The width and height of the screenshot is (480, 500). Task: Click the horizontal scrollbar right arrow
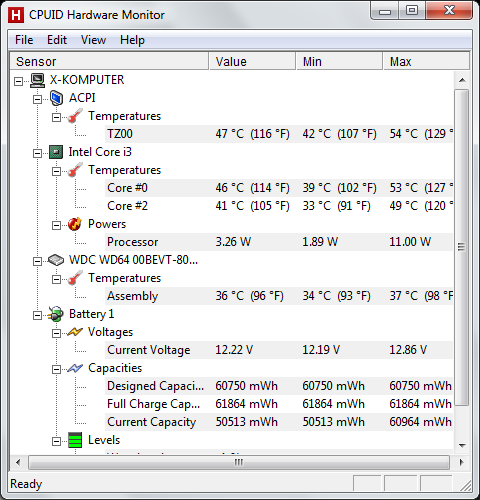(x=462, y=462)
